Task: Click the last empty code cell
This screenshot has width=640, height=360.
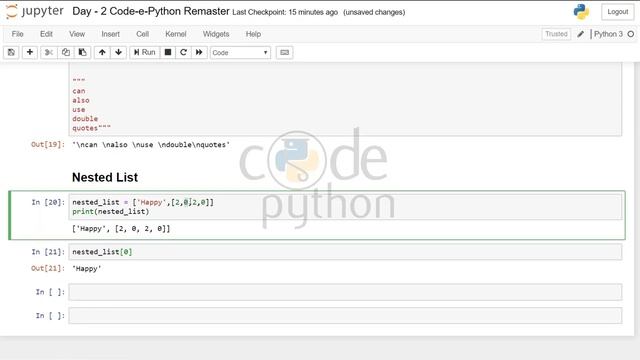Action: click(345, 316)
